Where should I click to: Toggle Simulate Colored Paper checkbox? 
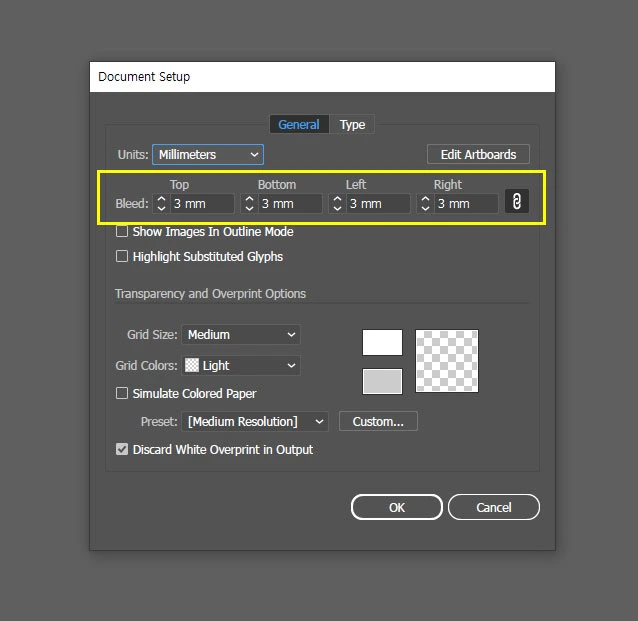click(122, 393)
